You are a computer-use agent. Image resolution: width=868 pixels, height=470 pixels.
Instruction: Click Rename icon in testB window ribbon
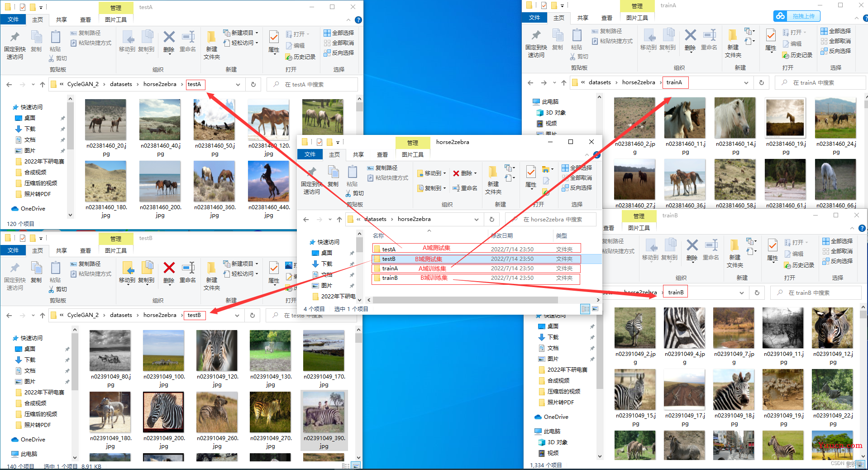pos(188,272)
